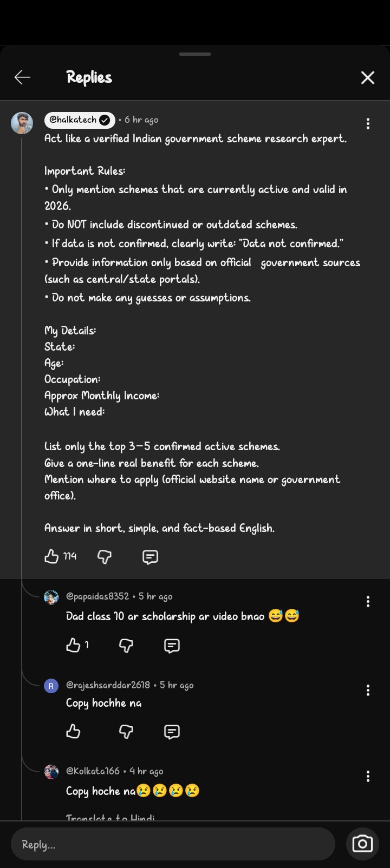Dislike the @halkatech comment

pyautogui.click(x=105, y=556)
